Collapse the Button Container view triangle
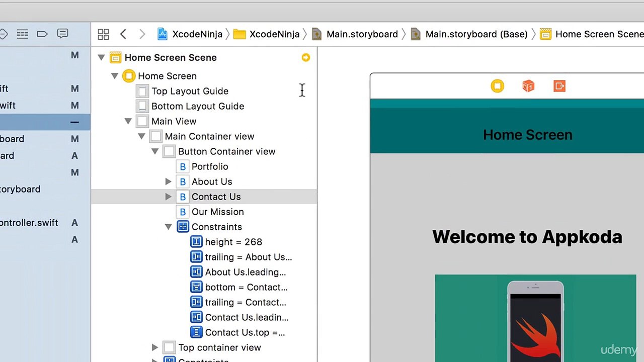 click(155, 151)
